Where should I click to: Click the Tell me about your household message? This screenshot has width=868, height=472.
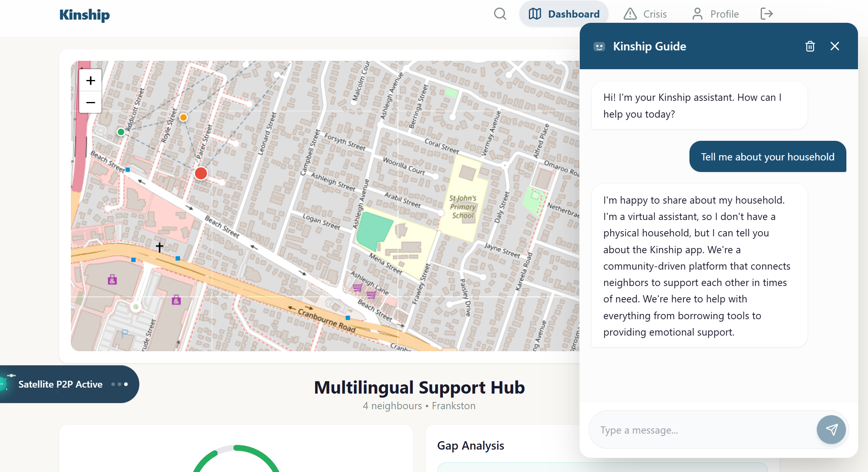(x=768, y=156)
